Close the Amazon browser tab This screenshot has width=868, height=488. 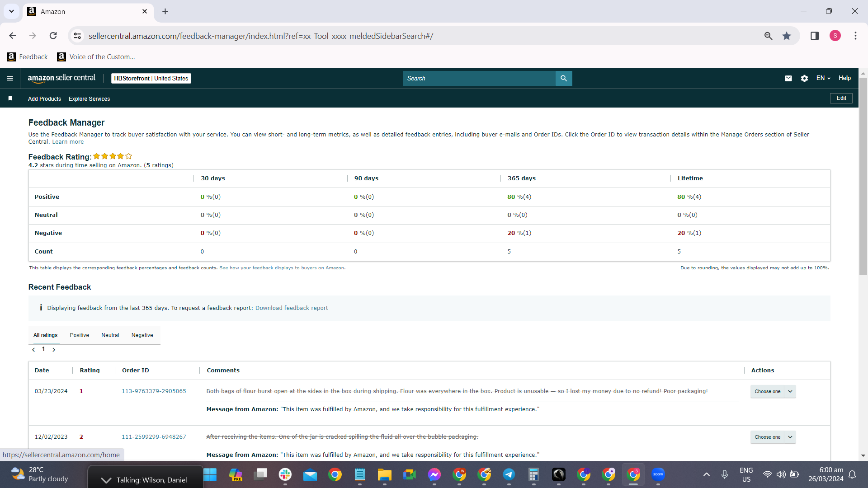click(x=145, y=11)
